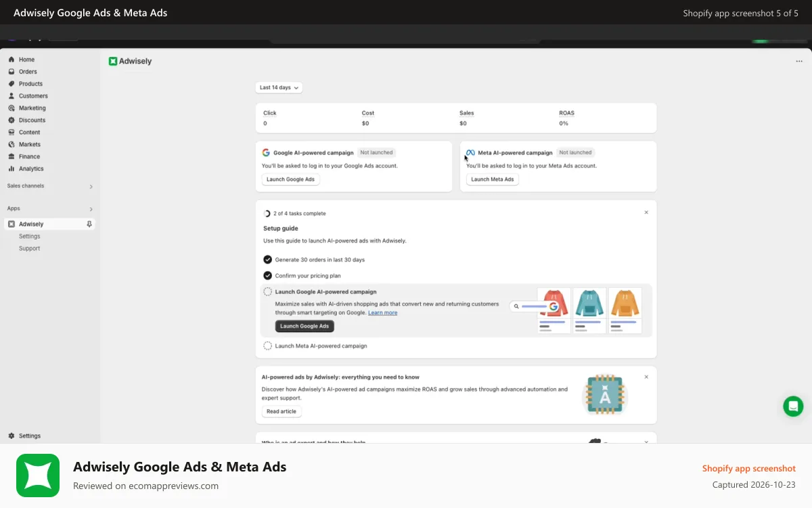Open Finance in the sidebar
This screenshot has width=812, height=508.
click(x=29, y=157)
